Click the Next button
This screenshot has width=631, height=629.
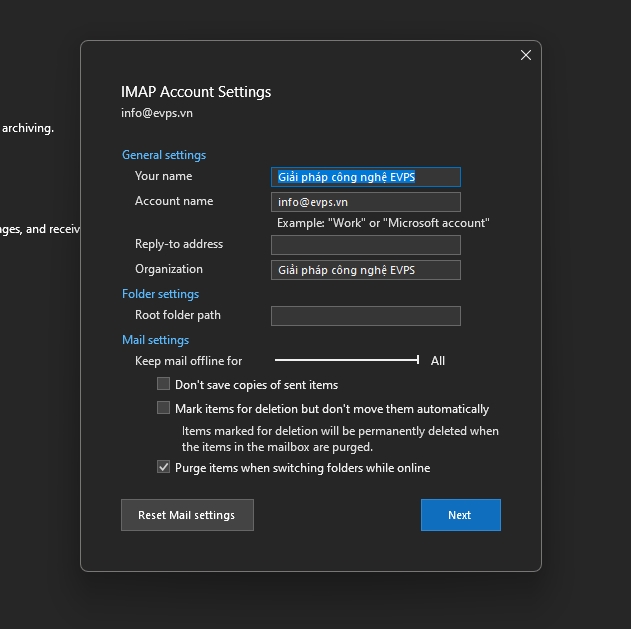point(460,515)
